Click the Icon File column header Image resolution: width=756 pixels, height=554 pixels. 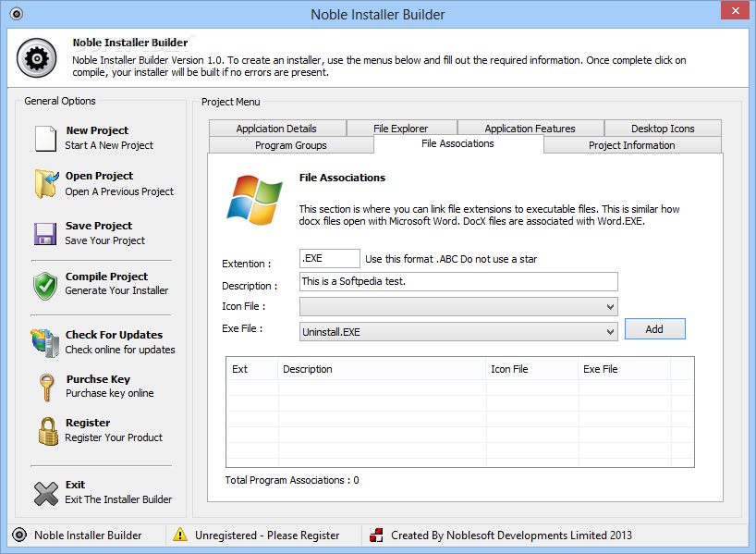coord(532,369)
